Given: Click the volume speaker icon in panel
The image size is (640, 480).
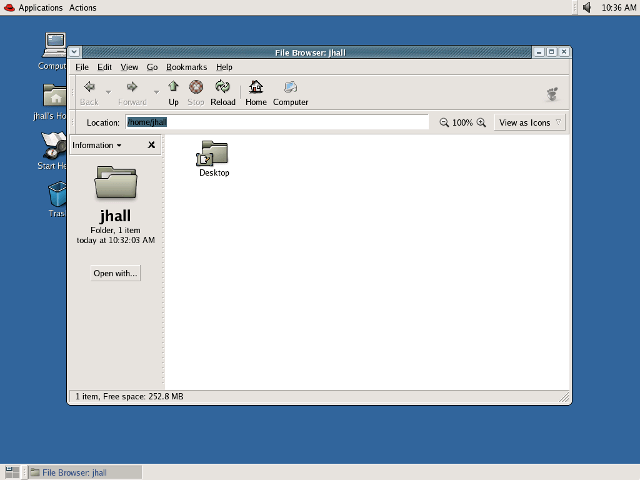Looking at the screenshot, I should (x=586, y=7).
